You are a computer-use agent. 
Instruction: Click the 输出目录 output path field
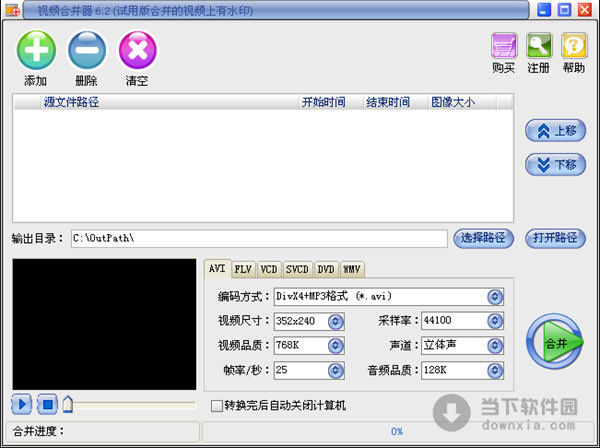click(x=258, y=238)
